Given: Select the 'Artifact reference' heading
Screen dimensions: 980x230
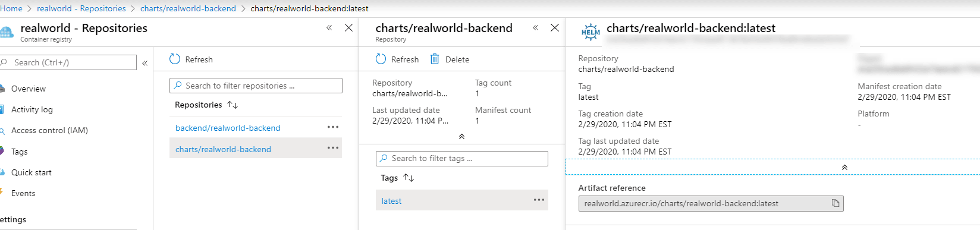Looking at the screenshot, I should [612, 188].
